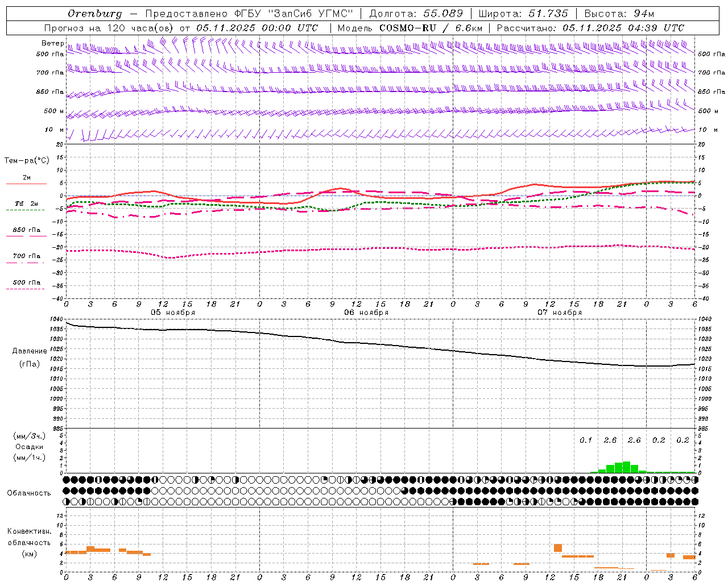
Task: Click the station name Orenburg in the header
Action: 94,14
